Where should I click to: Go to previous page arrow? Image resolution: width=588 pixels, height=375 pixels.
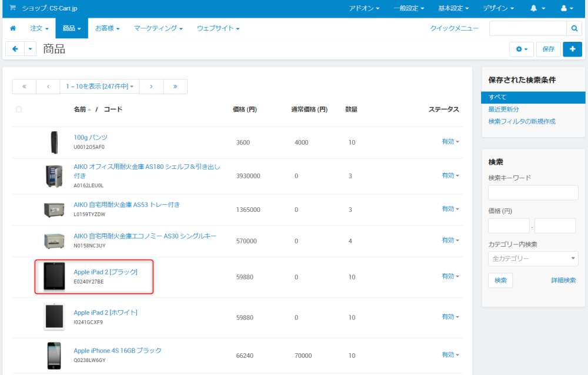pyautogui.click(x=48, y=87)
